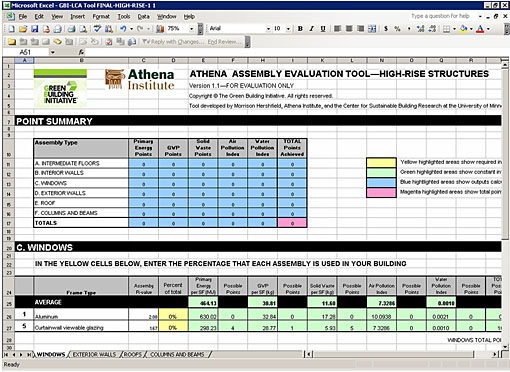Viewport: 510px width, 372px height.
Task: Click the Fill Color paint bucket icon
Action: [463, 29]
